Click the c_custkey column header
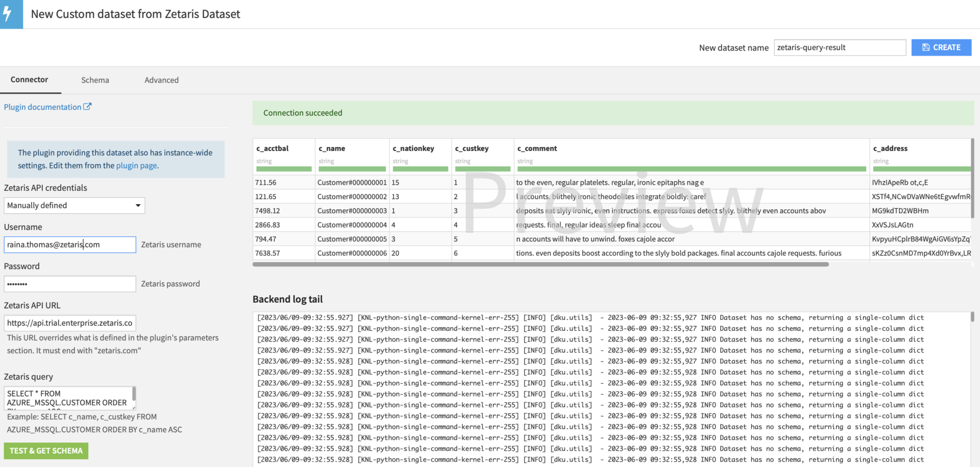Image resolution: width=980 pixels, height=467 pixels. (471, 149)
